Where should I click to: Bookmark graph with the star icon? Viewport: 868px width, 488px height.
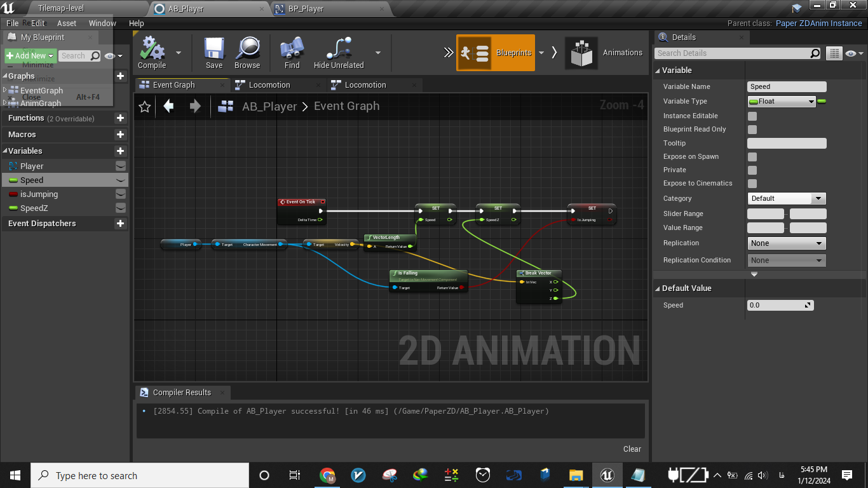[145, 107]
